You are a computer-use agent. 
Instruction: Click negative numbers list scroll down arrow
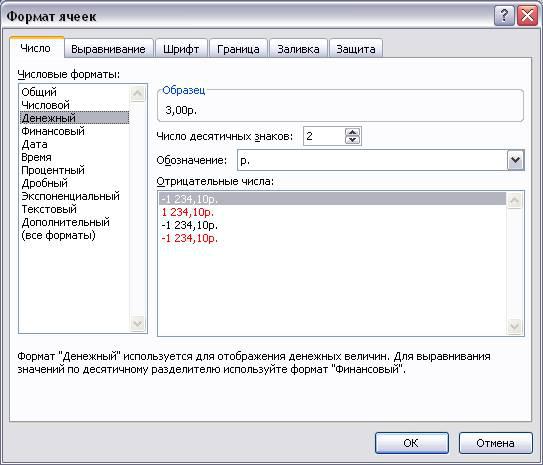coord(514,326)
